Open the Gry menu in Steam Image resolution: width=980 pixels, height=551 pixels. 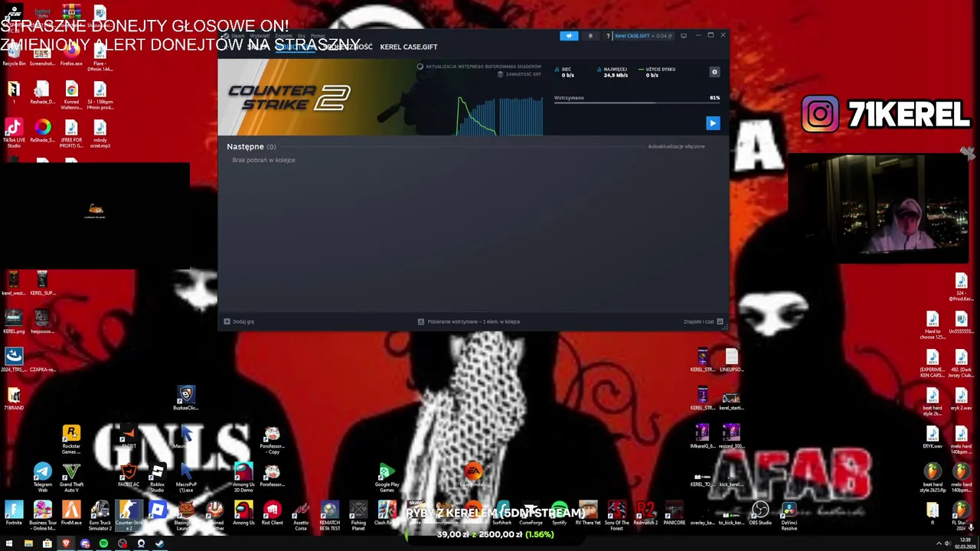click(x=301, y=36)
